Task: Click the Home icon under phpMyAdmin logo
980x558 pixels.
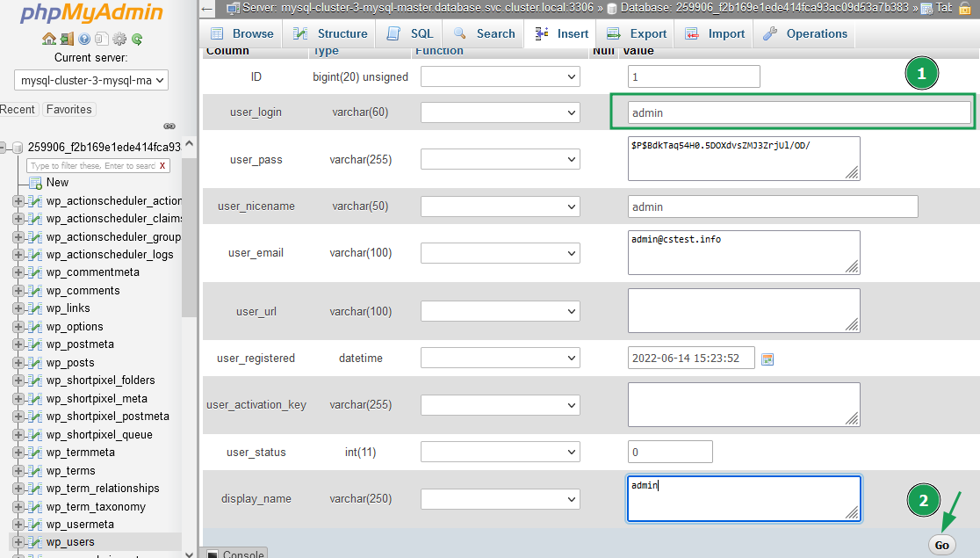Action: coord(49,40)
